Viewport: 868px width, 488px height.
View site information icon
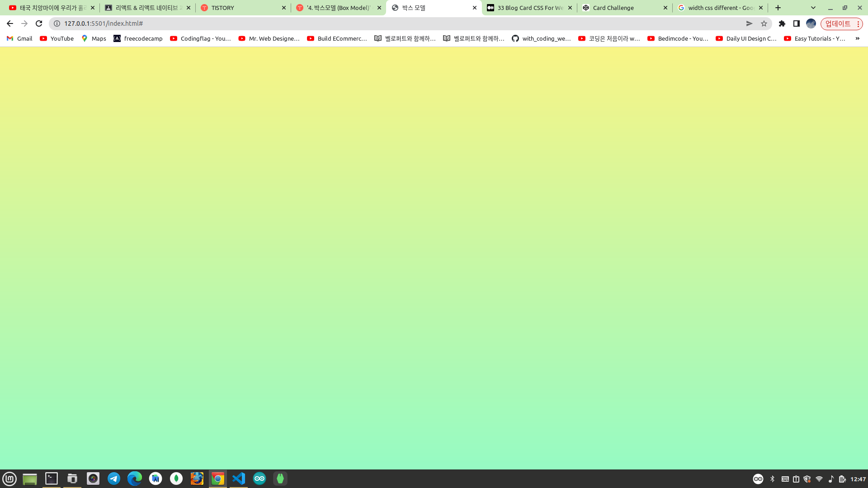[x=57, y=23]
